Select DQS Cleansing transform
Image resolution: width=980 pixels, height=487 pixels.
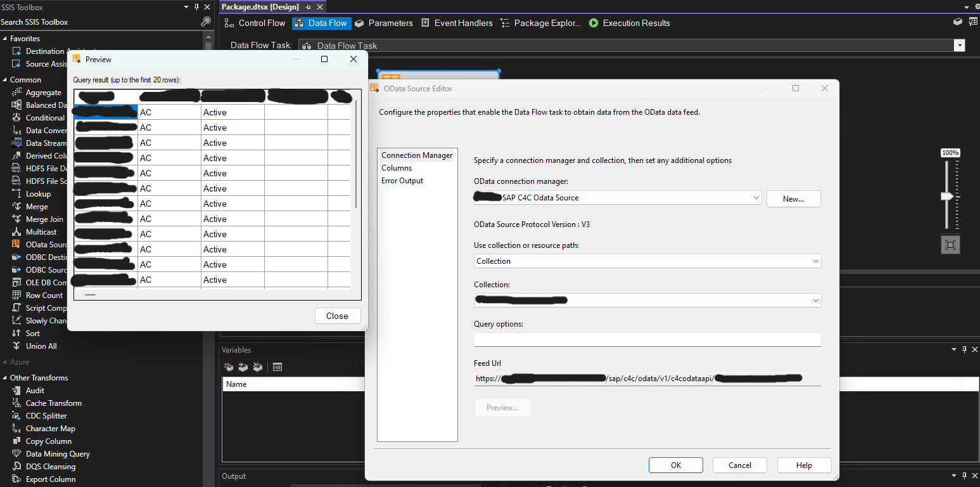point(50,467)
